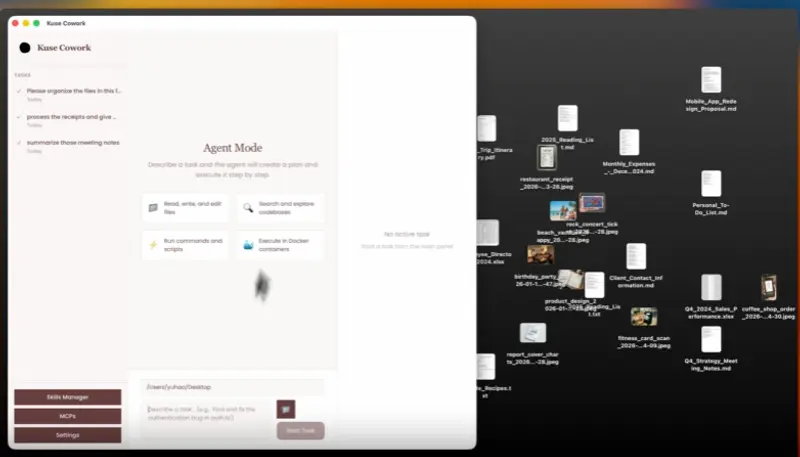Open the MCPs panel

coord(68,416)
